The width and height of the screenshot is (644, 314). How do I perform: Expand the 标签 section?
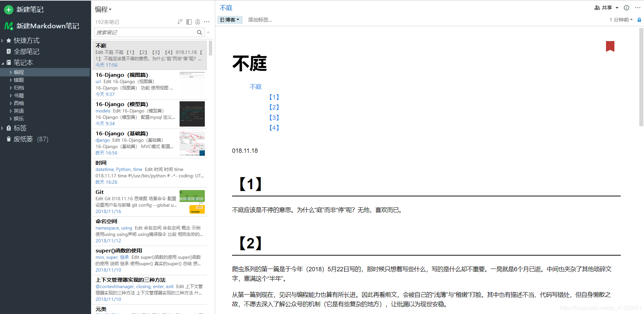tap(2, 128)
